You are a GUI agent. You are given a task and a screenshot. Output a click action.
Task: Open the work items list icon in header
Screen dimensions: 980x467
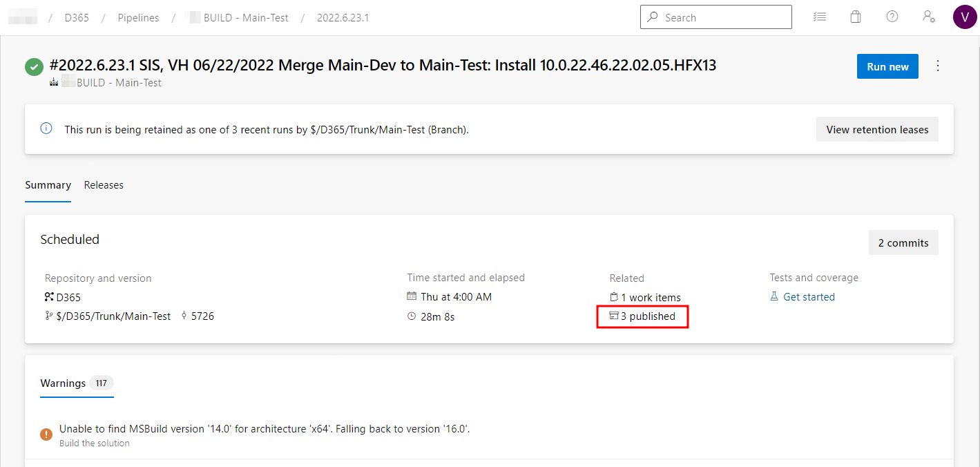click(820, 17)
